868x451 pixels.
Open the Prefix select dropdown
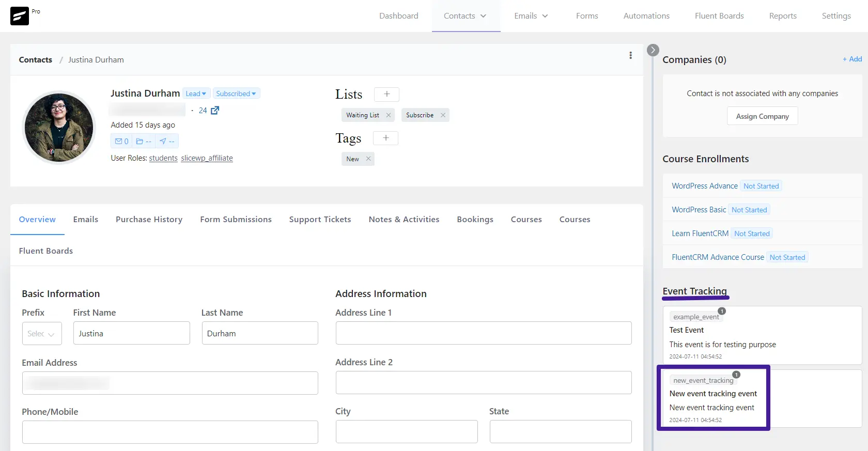tap(42, 333)
